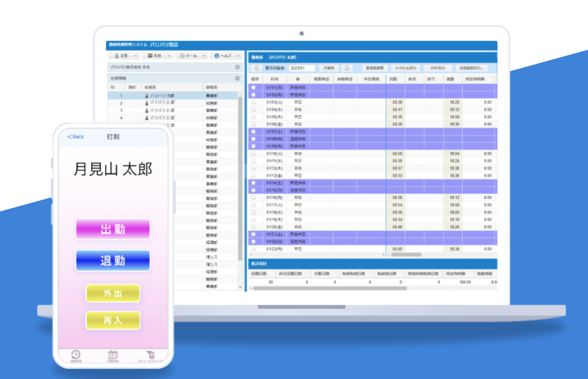This screenshot has width=588, height=379.
Task: Toggle the checkbox for 01/23(月) row
Action: pos(254,249)
